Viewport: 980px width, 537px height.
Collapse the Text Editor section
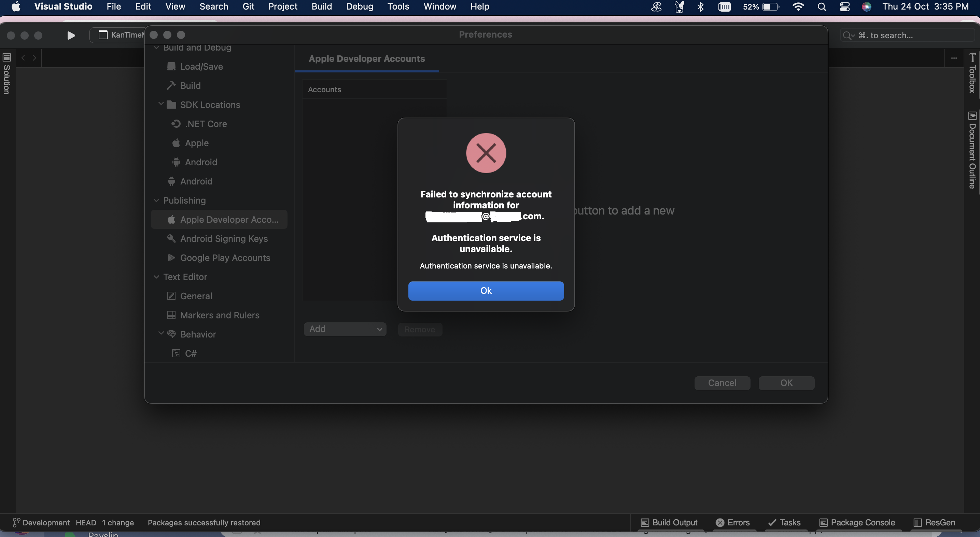(156, 277)
